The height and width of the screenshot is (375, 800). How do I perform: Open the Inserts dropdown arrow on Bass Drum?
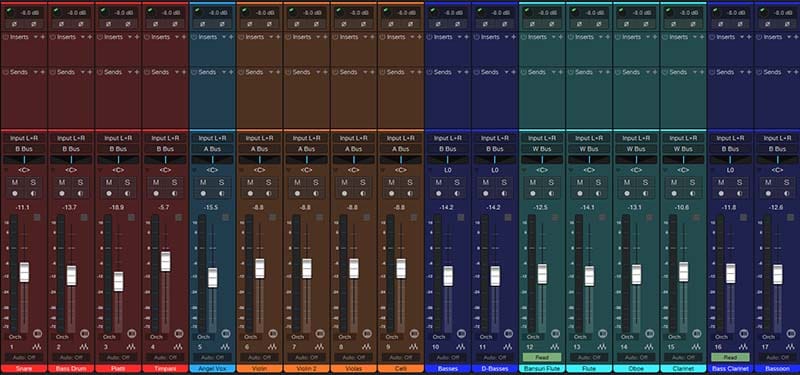[x=83, y=37]
